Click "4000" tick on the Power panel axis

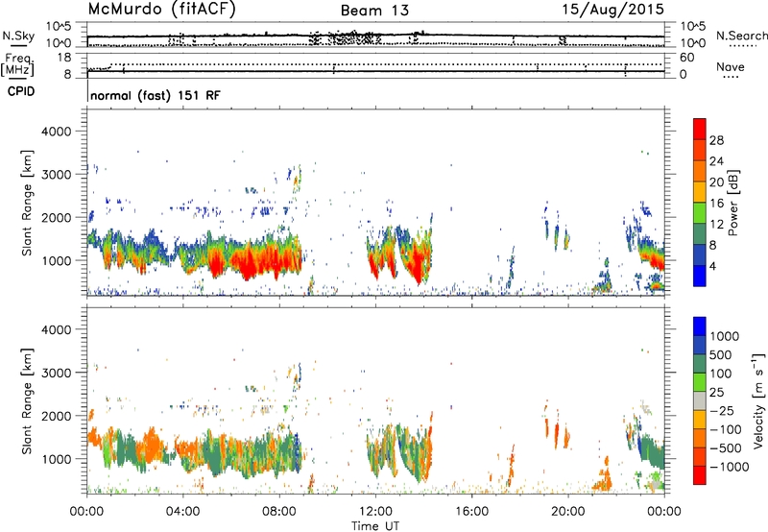point(56,132)
